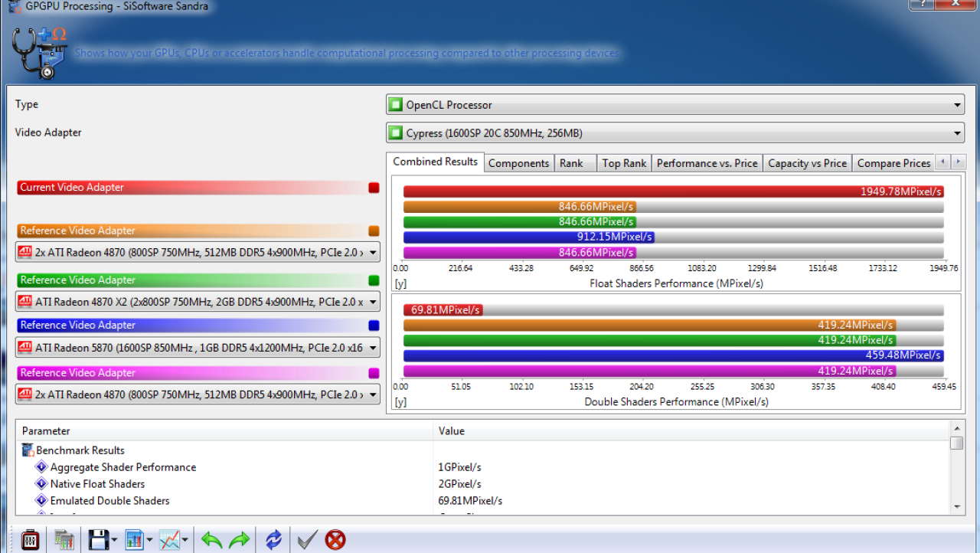Click the diamond icon beside Emulated Double Shaders
This screenshot has height=553, width=980.
(x=41, y=501)
